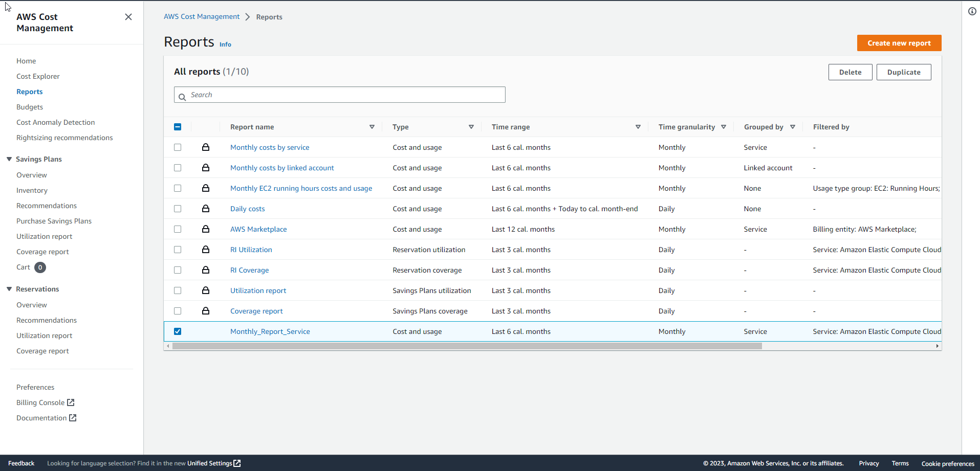Click the external link icon next to Documentation
This screenshot has width=980, height=471.
point(73,418)
